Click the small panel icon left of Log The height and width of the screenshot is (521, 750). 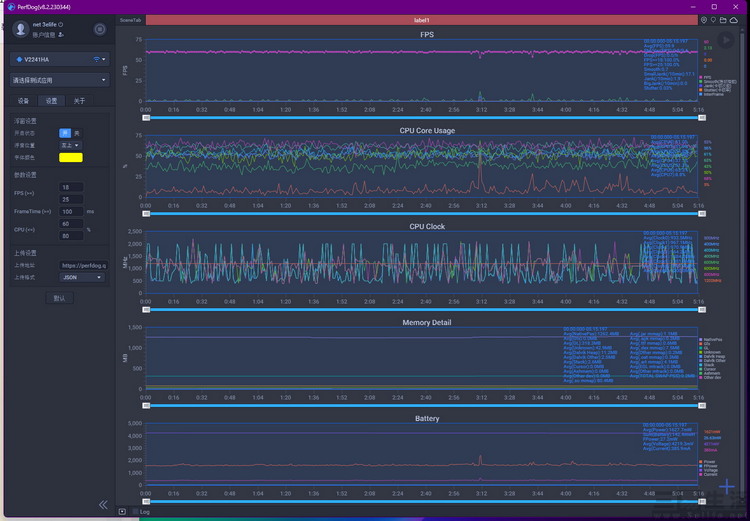point(122,511)
